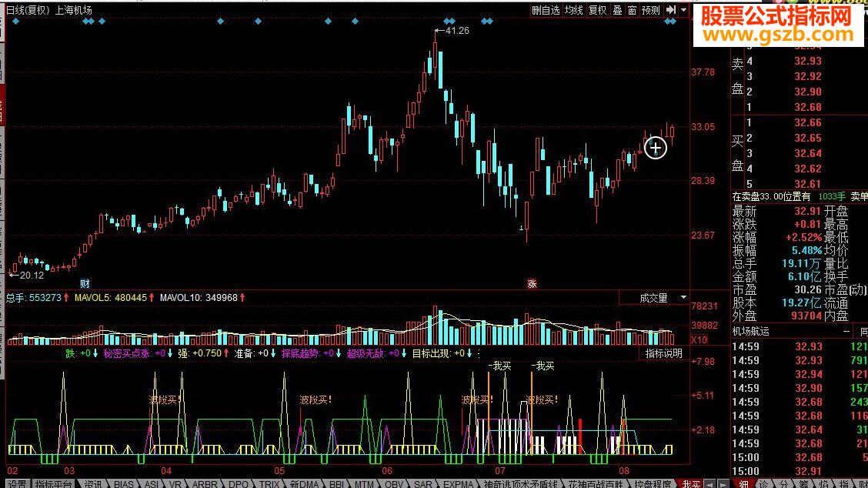The height and width of the screenshot is (488, 868).
Task: Click buy level 5 price 32.61
Action: pyautogui.click(x=808, y=184)
